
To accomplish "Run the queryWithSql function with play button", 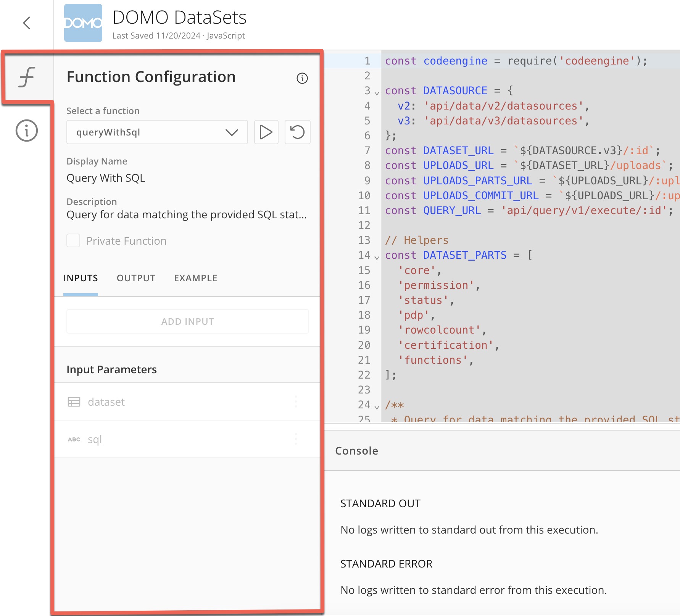I will [266, 132].
